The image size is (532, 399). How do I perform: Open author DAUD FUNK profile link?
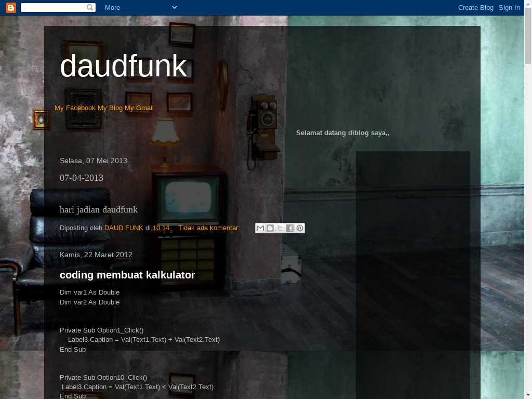pyautogui.click(x=124, y=228)
